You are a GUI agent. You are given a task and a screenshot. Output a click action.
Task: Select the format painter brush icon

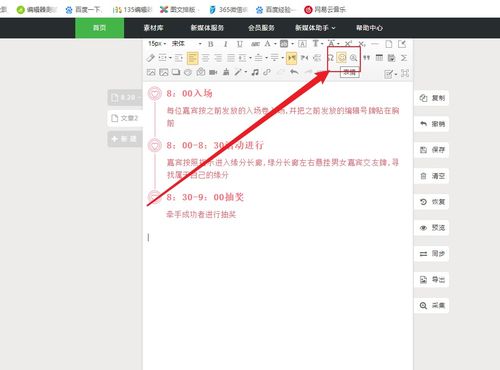pyautogui.click(x=150, y=58)
